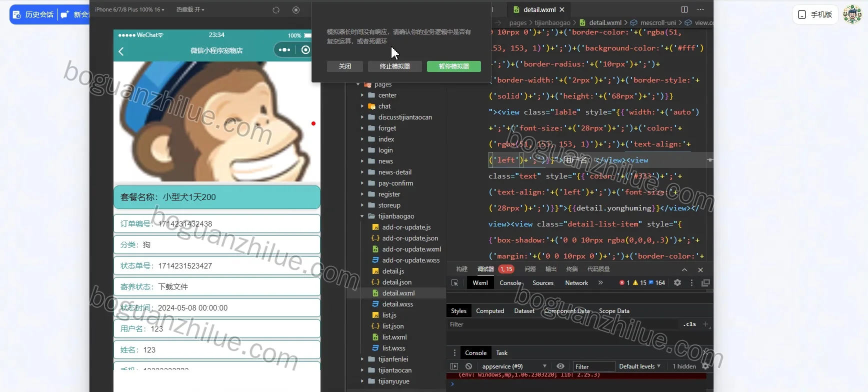Open the iPhone 6/7/8 Plus device dropdown
This screenshot has height=392, width=868.
tap(130, 9)
